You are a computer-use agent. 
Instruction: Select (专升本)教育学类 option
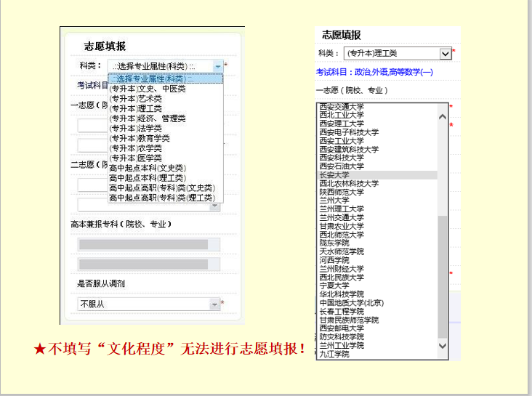coord(140,138)
